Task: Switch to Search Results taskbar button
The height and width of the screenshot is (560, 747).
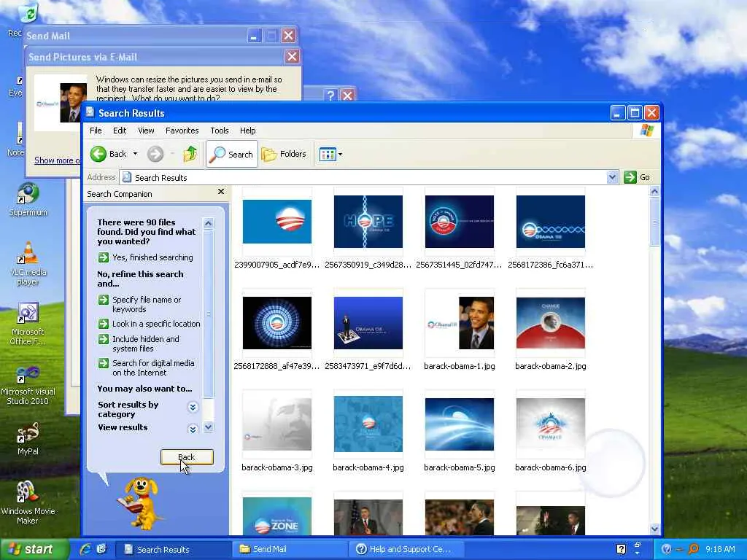Action: tap(174, 549)
